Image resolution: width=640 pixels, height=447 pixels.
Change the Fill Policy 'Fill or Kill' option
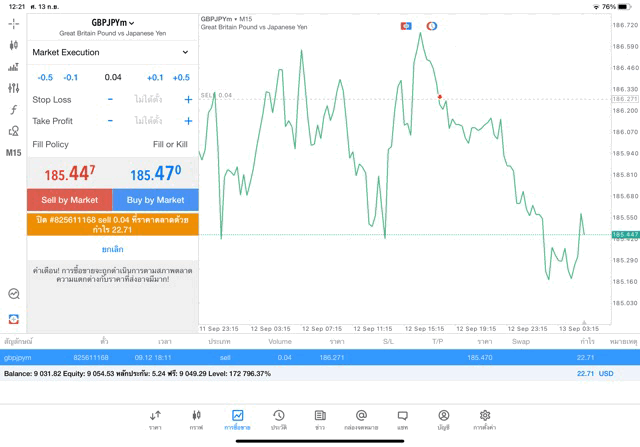coord(169,144)
